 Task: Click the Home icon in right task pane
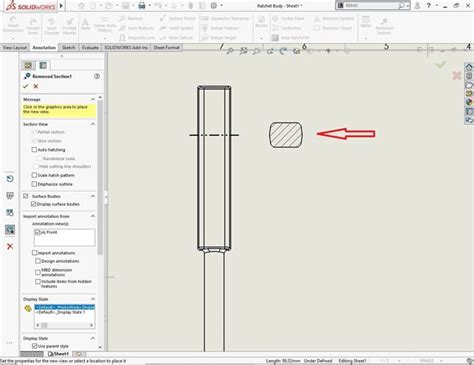469,67
